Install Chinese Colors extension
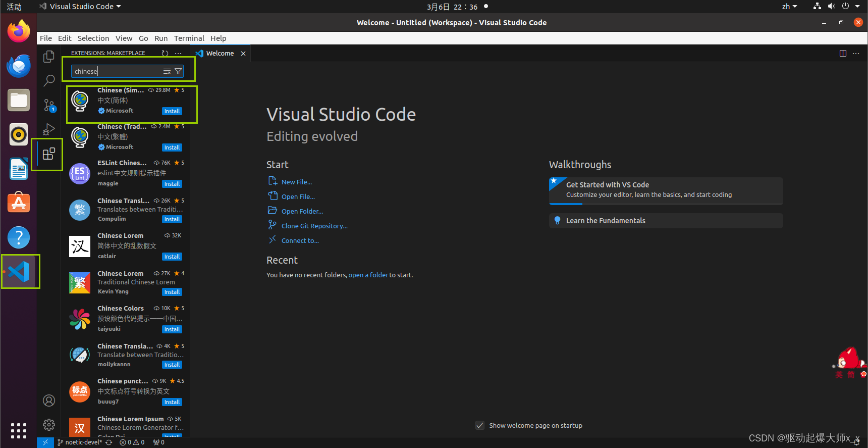Viewport: 868px width, 448px height. point(172,329)
